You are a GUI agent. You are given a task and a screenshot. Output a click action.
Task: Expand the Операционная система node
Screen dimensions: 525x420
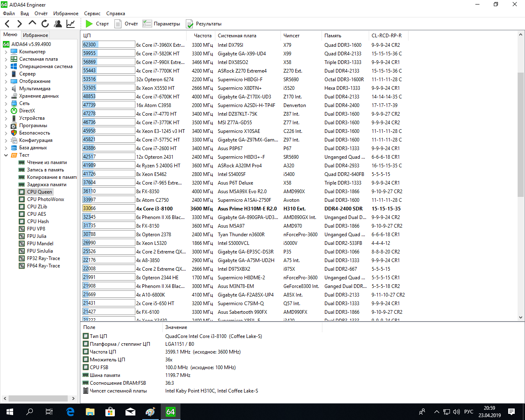click(x=6, y=66)
